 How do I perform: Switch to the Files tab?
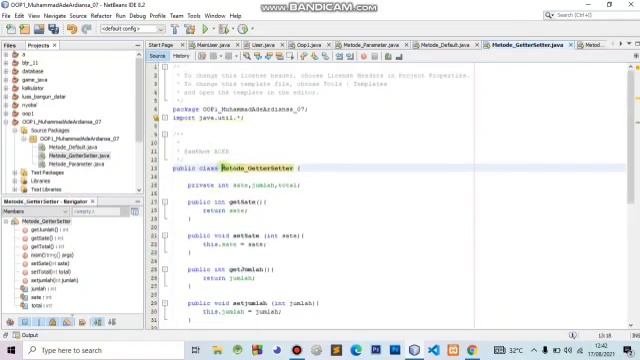point(10,45)
